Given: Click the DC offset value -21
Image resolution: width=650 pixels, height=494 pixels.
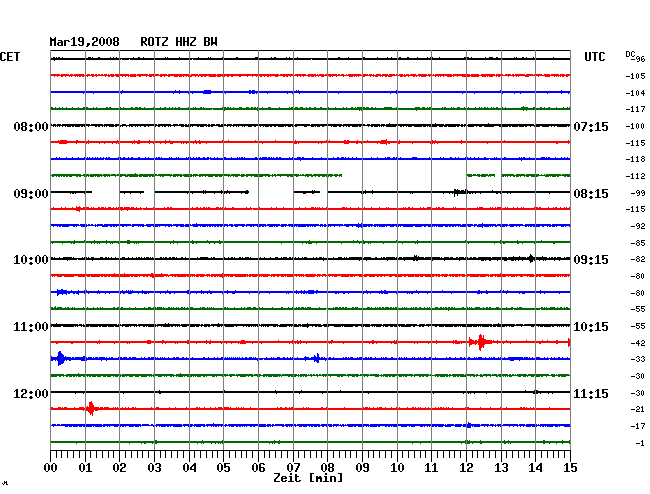Looking at the screenshot, I should [x=637, y=409].
